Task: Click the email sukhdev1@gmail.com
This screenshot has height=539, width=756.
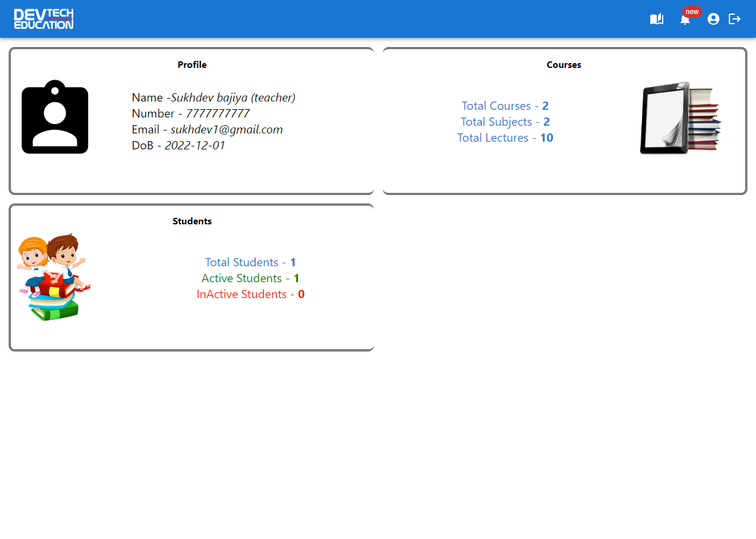Action: 227,129
